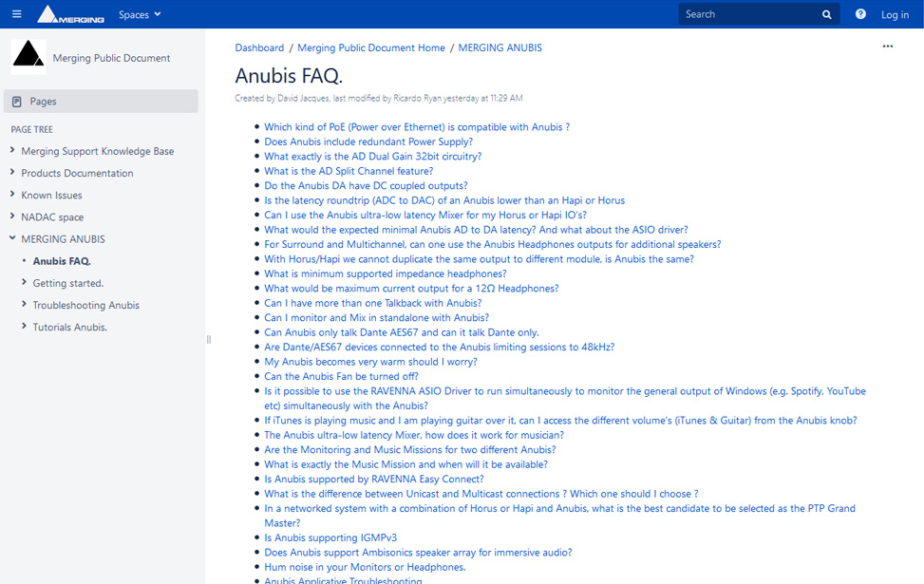Image resolution: width=924 pixels, height=584 pixels.
Task: Open minimal AD to DA latency question
Action: tap(476, 230)
